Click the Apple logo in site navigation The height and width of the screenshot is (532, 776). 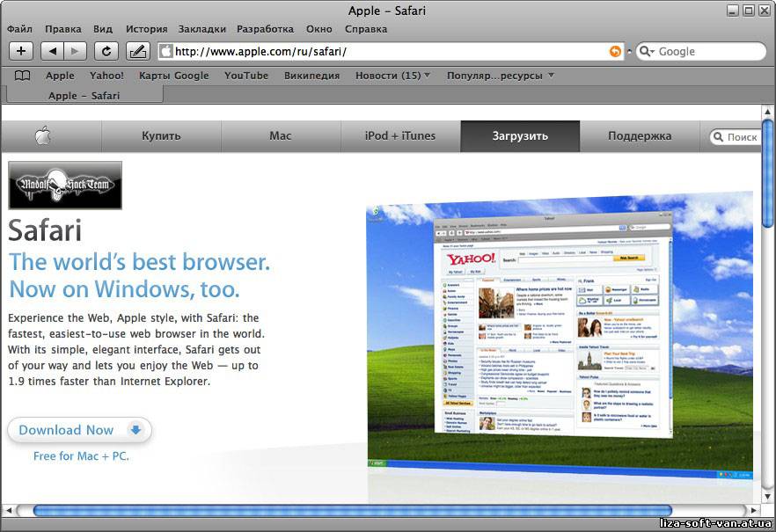click(x=43, y=136)
